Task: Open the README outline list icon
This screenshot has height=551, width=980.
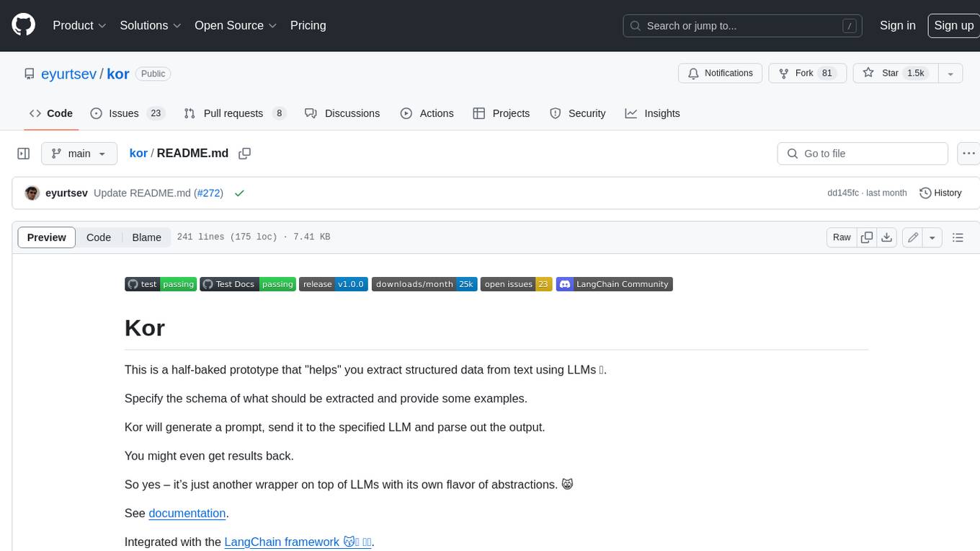Action: (958, 237)
